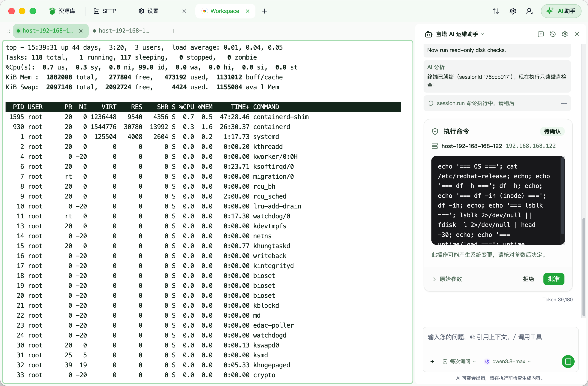The width and height of the screenshot is (588, 386).
Task: Reject the command with 拒绝
Action: click(528, 279)
